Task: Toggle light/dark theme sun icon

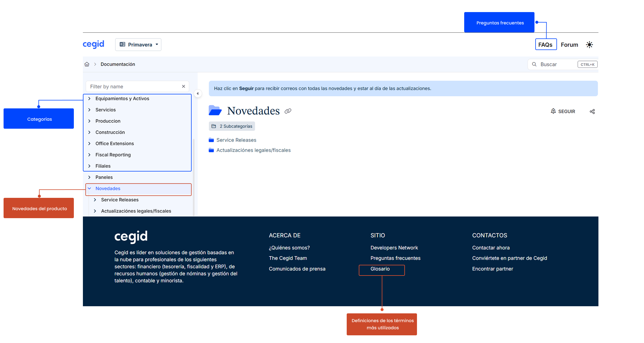Action: point(589,45)
